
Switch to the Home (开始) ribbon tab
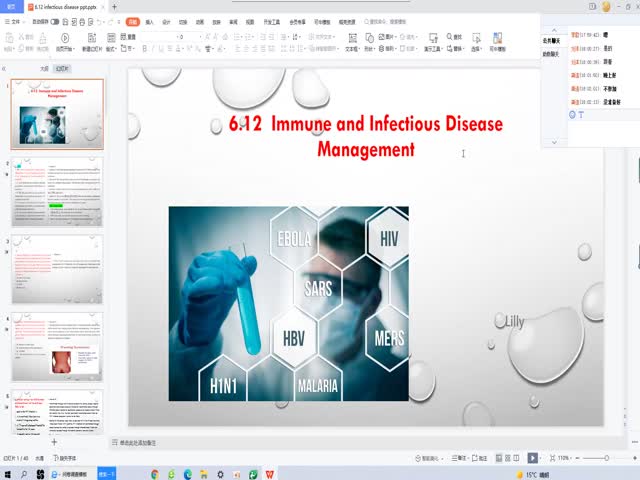133,22
